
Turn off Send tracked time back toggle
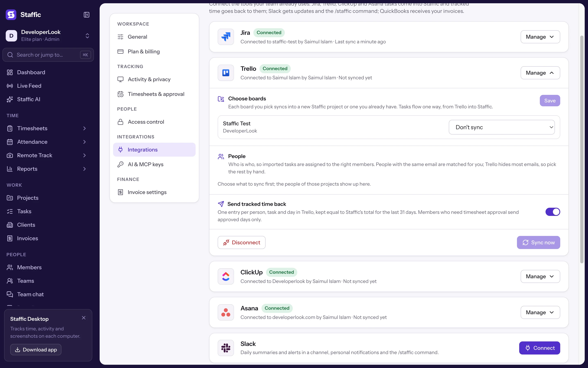[552, 212]
